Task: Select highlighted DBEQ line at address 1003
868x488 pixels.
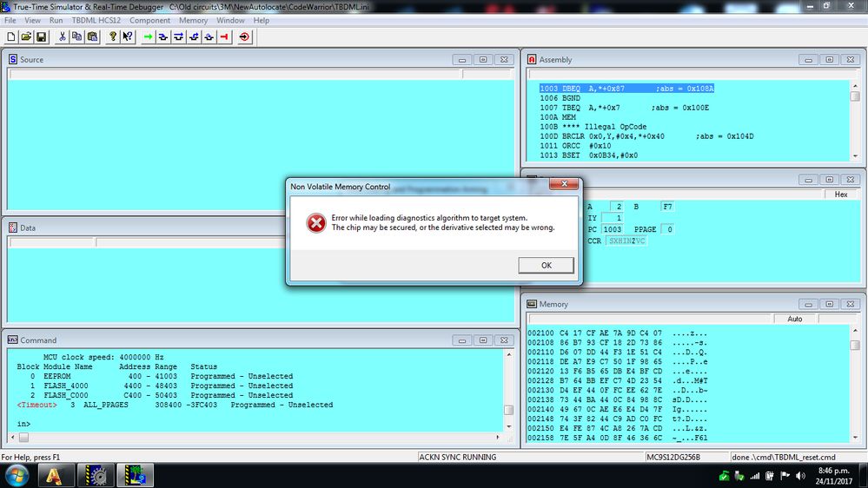Action: pyautogui.click(x=626, y=89)
